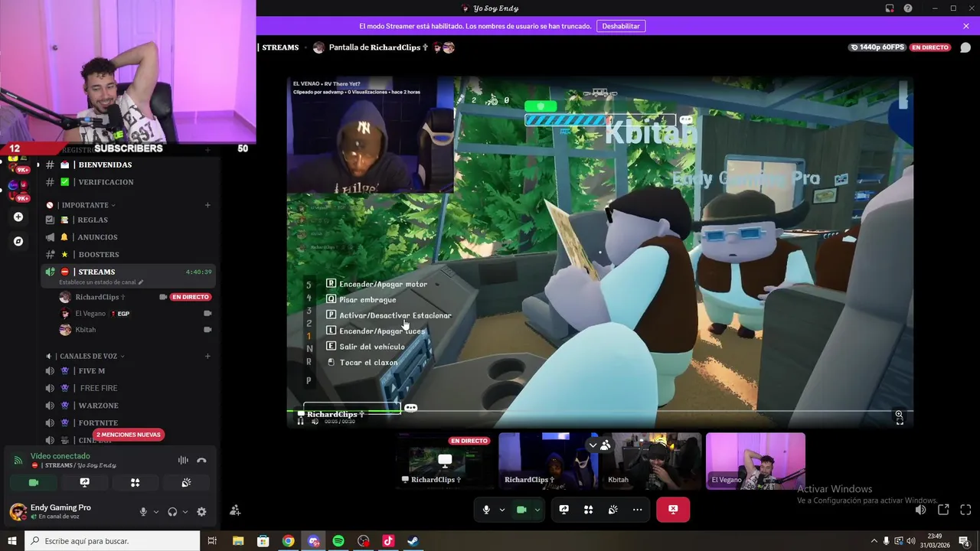Add a channel to CANALES DE VOZ

207,356
